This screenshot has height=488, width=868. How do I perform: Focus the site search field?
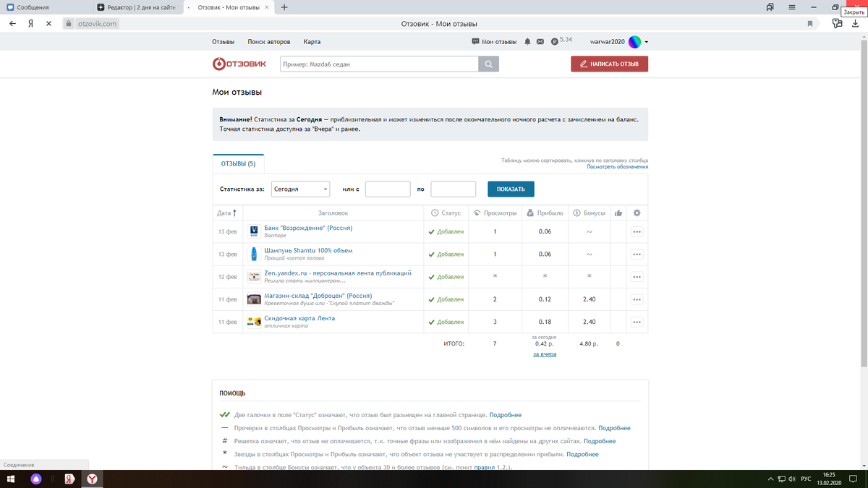coord(379,64)
